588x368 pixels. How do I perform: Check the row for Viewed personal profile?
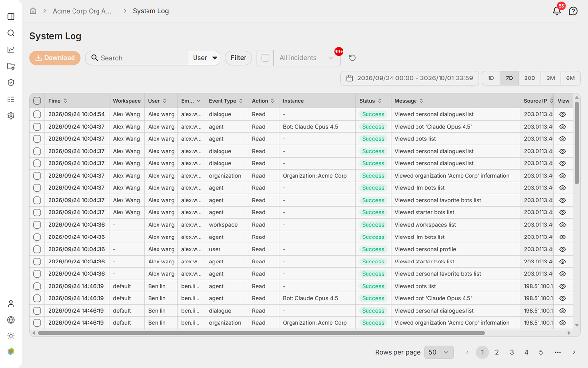pos(37,249)
